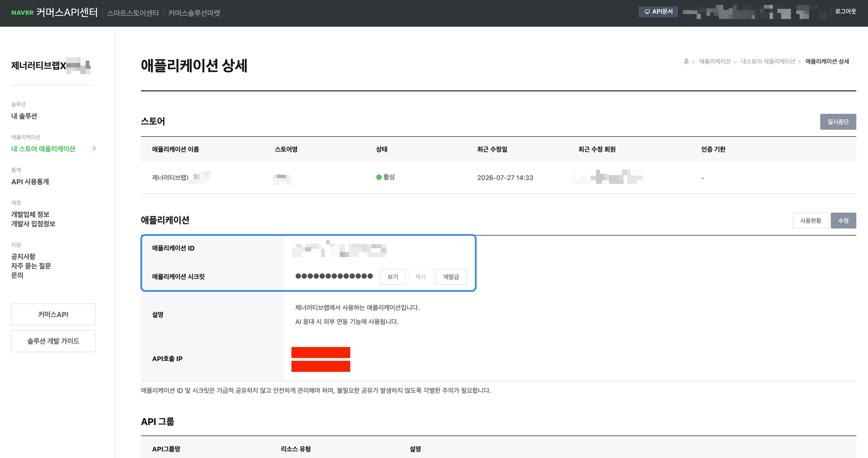The image size is (868, 458).
Task: Click the 사용현황 button
Action: [810, 220]
